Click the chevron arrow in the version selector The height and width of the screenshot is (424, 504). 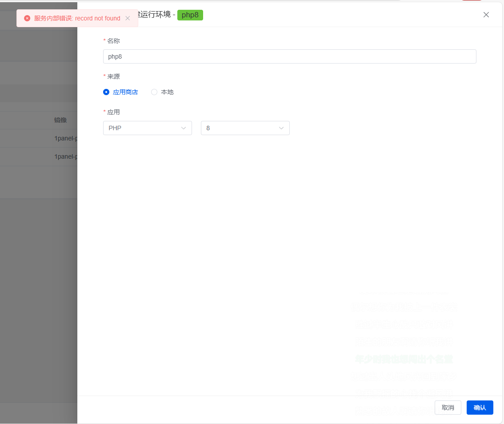[x=281, y=128]
